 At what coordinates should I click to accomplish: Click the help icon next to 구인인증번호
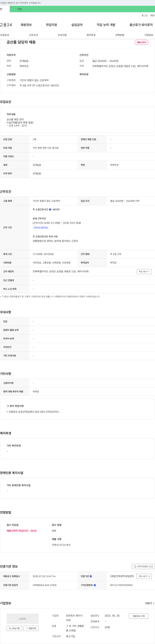click(x=95, y=585)
